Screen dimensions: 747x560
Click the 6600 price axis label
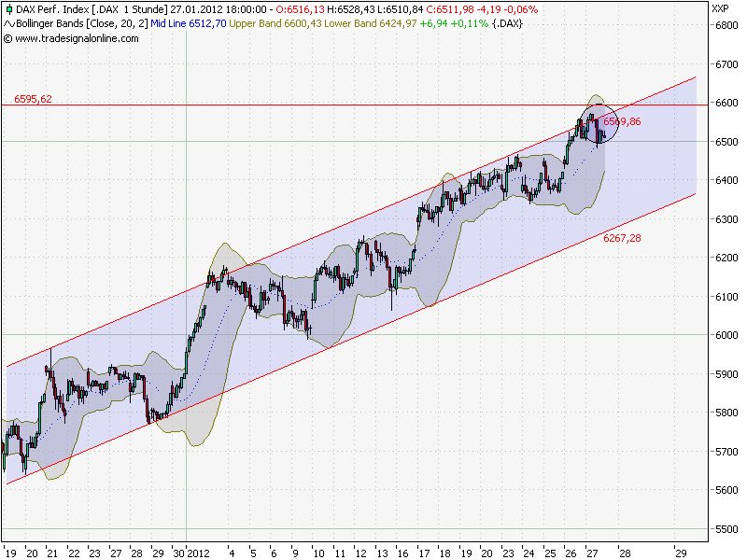pos(726,103)
